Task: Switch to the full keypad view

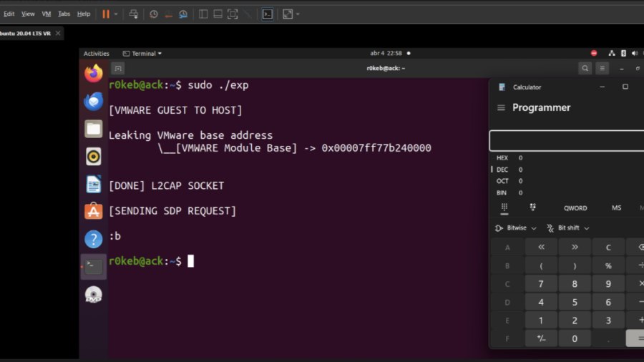Action: (x=504, y=208)
